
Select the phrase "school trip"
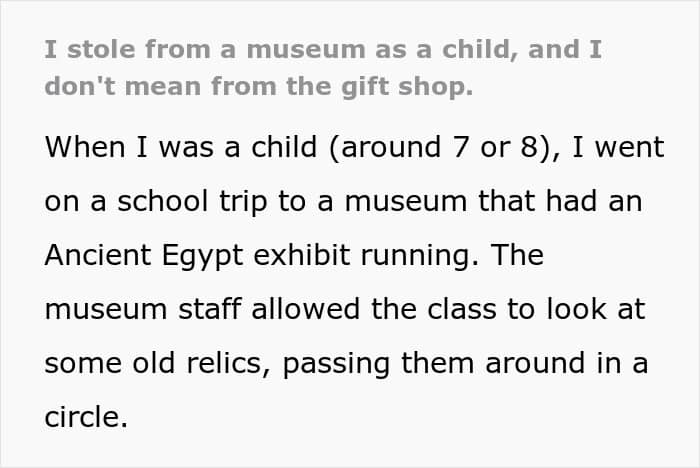[192, 202]
